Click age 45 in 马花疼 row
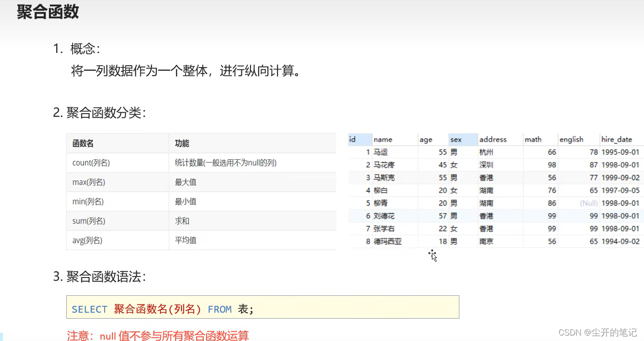Screen dimensions: 644x341 pos(442,165)
